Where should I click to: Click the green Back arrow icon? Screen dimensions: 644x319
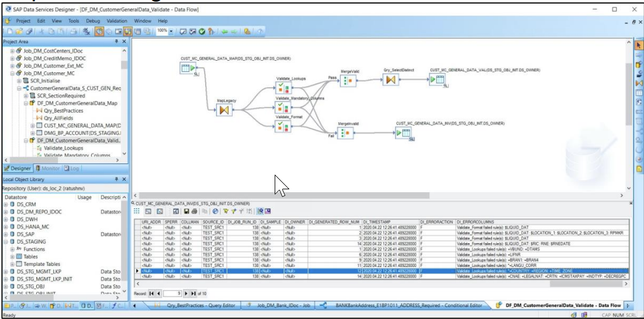click(x=224, y=31)
